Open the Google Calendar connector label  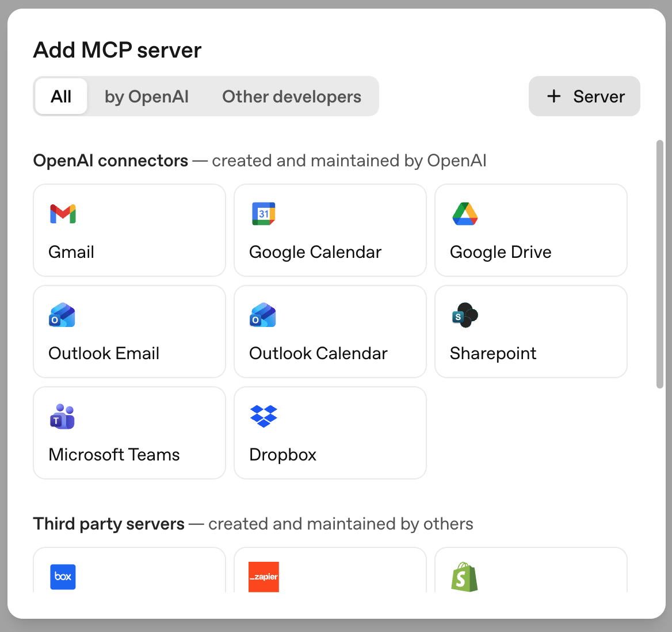tap(315, 252)
